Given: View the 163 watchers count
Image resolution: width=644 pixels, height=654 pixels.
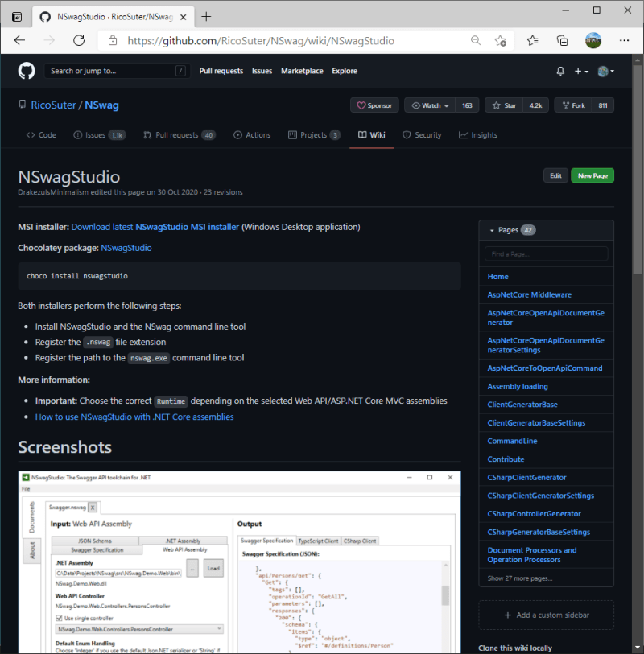Looking at the screenshot, I should tap(467, 105).
